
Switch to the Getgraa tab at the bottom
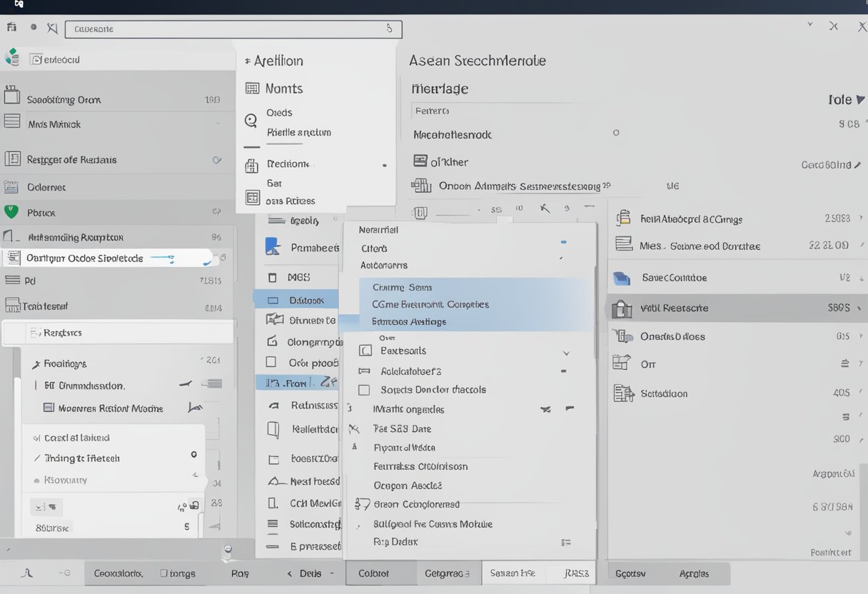(x=447, y=573)
